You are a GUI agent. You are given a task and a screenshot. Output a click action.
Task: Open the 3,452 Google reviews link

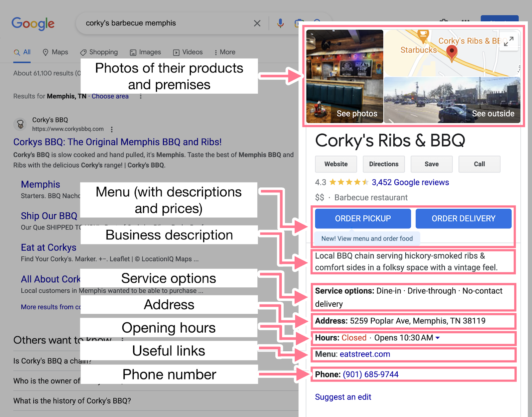click(410, 182)
